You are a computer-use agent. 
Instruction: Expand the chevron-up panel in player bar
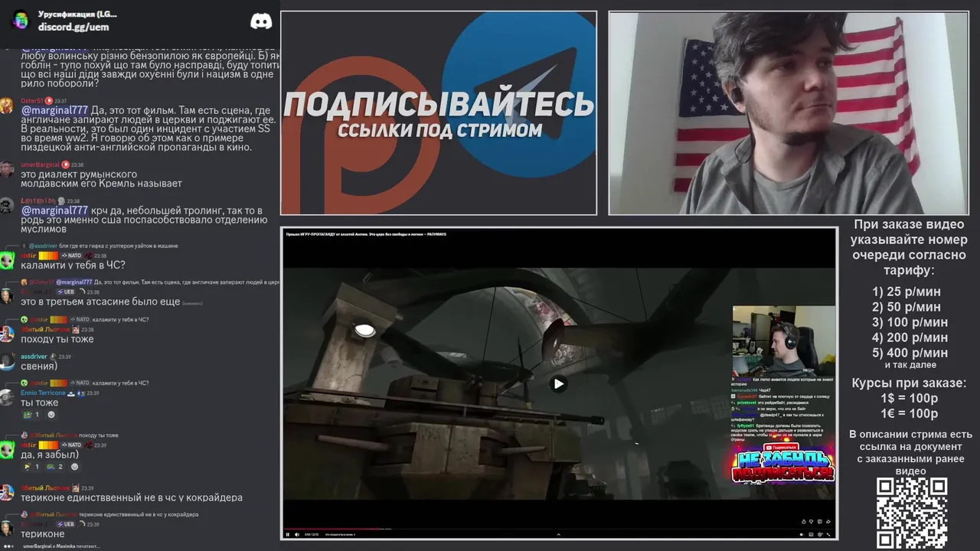pyautogui.click(x=558, y=534)
